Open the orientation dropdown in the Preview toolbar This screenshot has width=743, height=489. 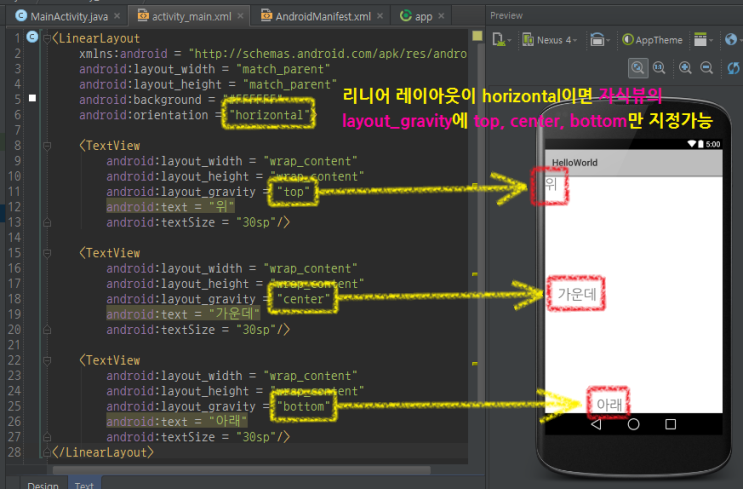pos(599,40)
